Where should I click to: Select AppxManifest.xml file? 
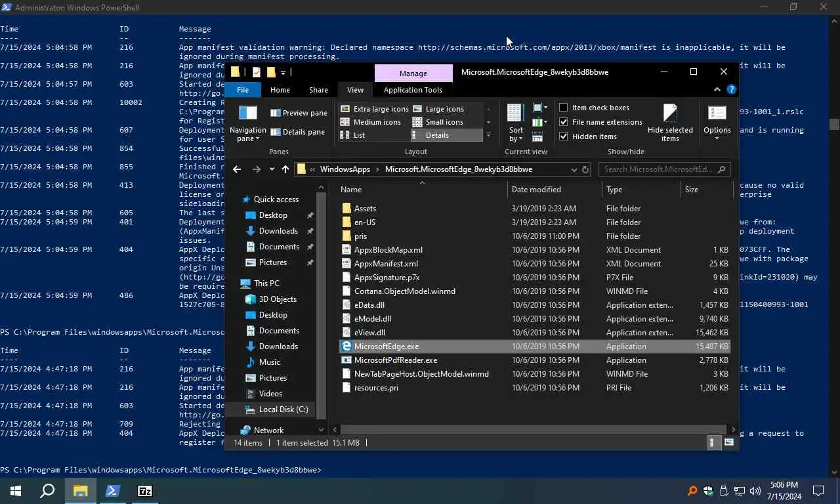click(x=534, y=264)
